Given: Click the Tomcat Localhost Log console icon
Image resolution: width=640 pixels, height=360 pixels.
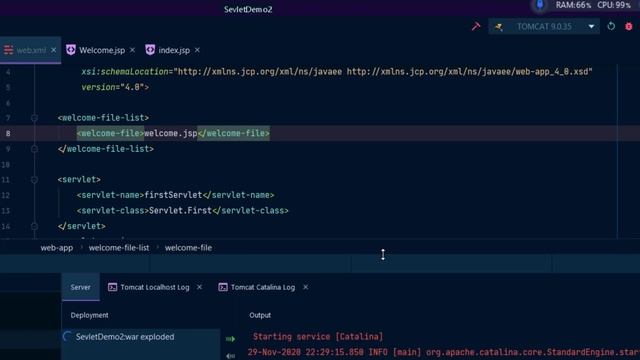Looking at the screenshot, I should click(x=112, y=287).
